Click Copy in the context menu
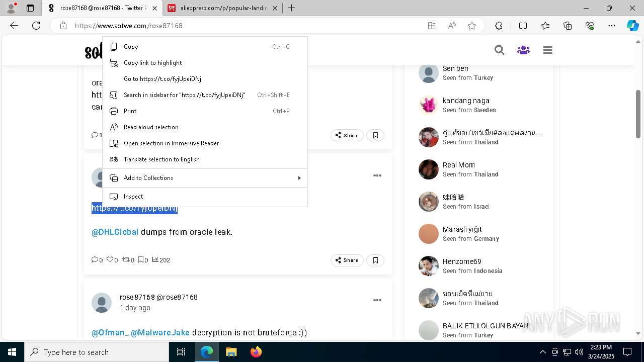 (205, 47)
